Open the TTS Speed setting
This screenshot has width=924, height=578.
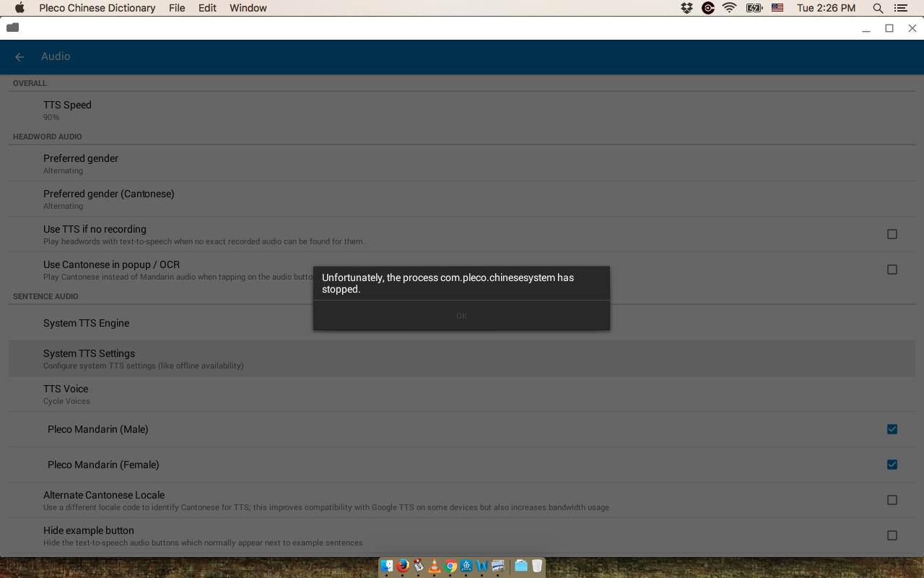[x=462, y=111]
